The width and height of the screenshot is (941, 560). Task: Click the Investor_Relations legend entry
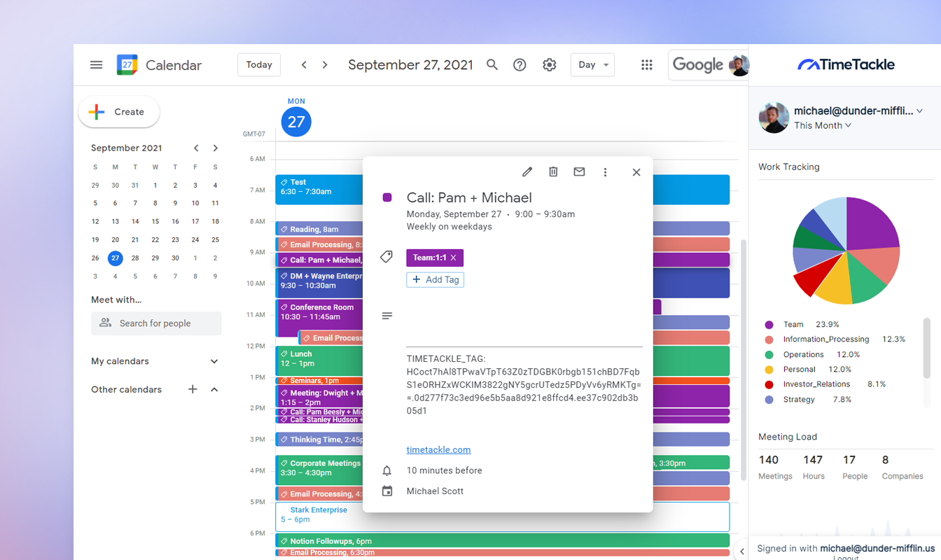[x=825, y=384]
